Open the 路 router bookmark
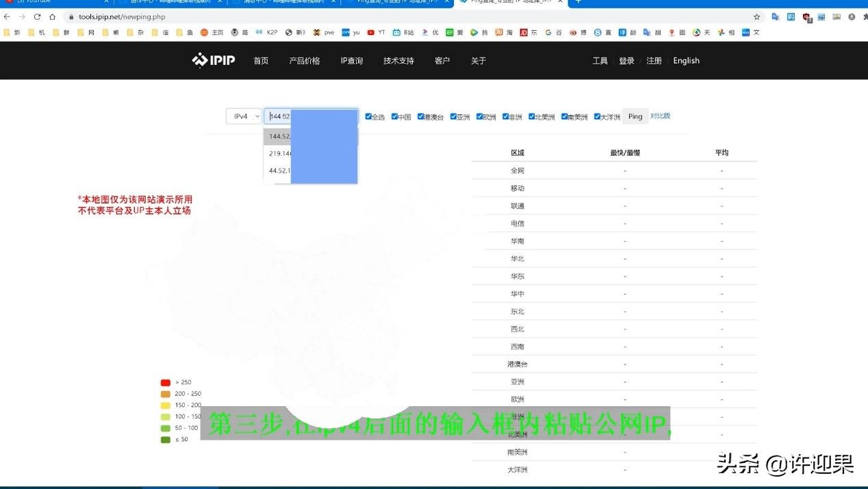 (x=240, y=32)
